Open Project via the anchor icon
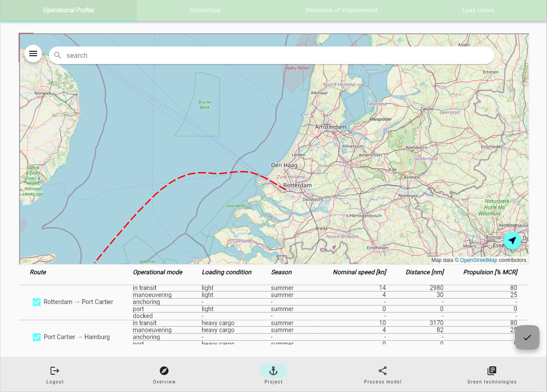547x392 pixels. 273,371
